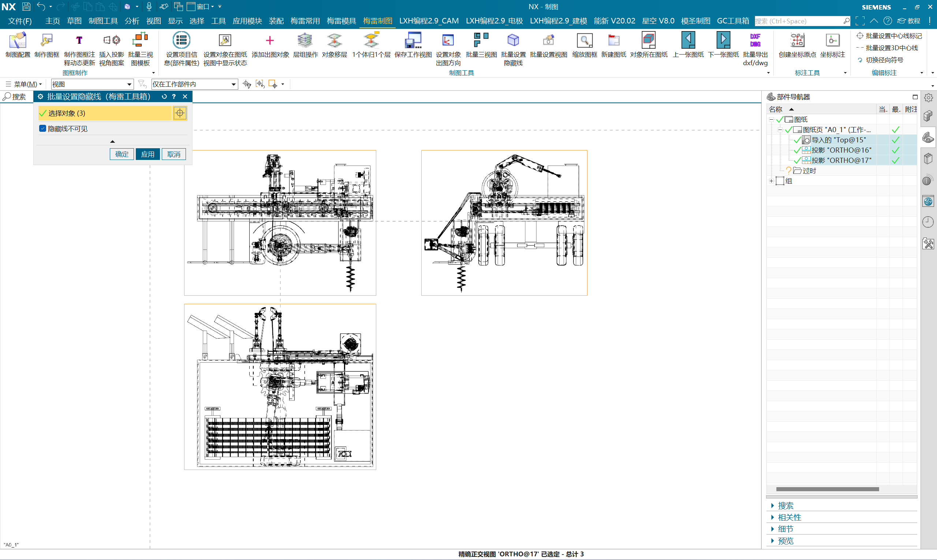Click 批量设置3D中心线

887,48
